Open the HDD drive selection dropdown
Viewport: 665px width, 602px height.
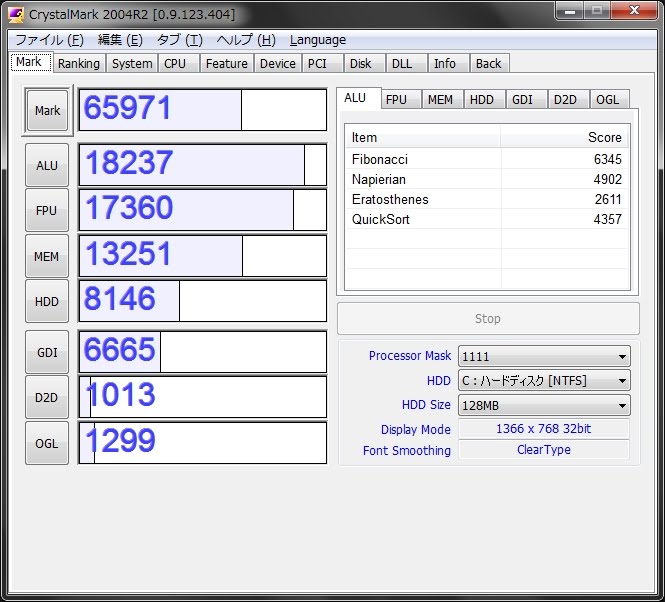pyautogui.click(x=544, y=381)
